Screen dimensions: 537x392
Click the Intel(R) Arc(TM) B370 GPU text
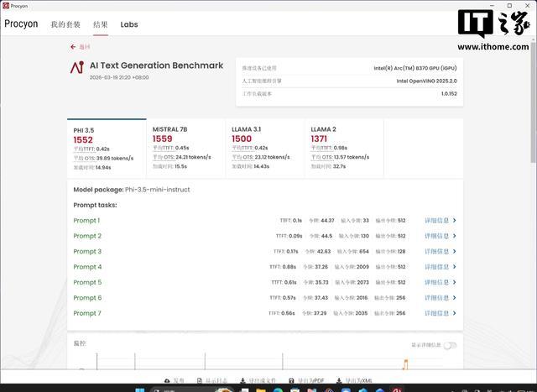415,68
